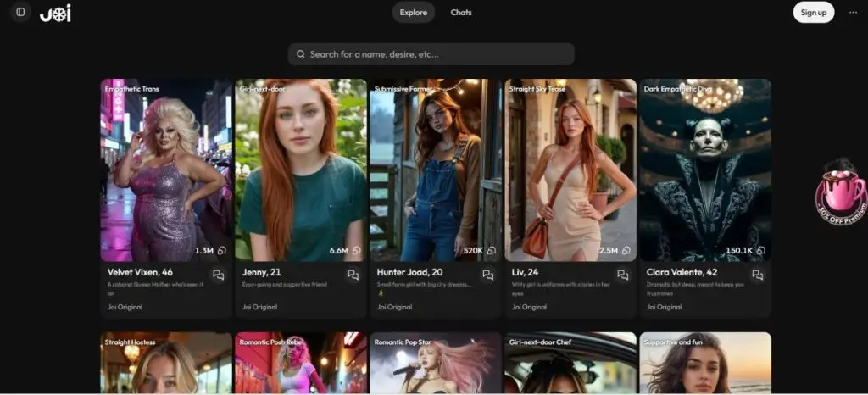Start chat with Hunter Joad via chat icon

pos(487,275)
